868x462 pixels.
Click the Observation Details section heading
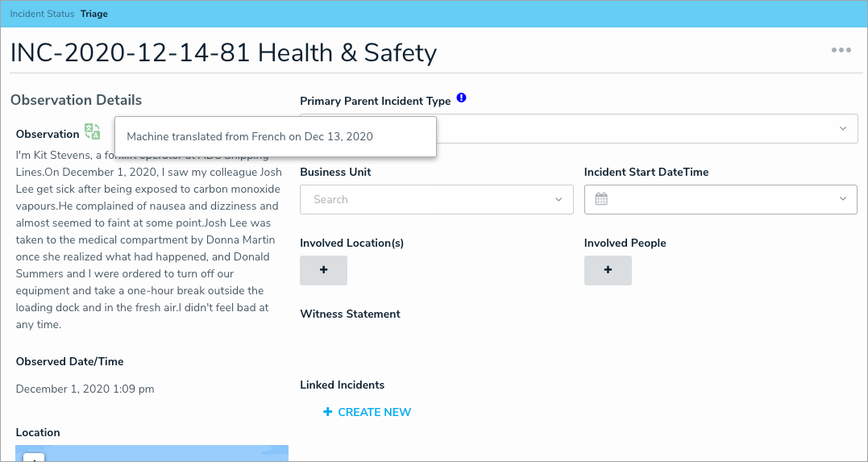click(76, 100)
